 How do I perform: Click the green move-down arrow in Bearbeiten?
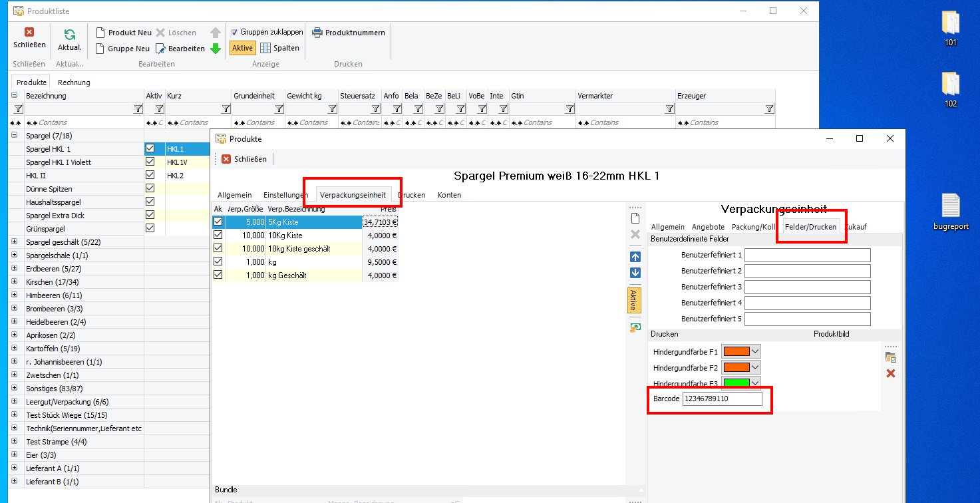point(216,49)
